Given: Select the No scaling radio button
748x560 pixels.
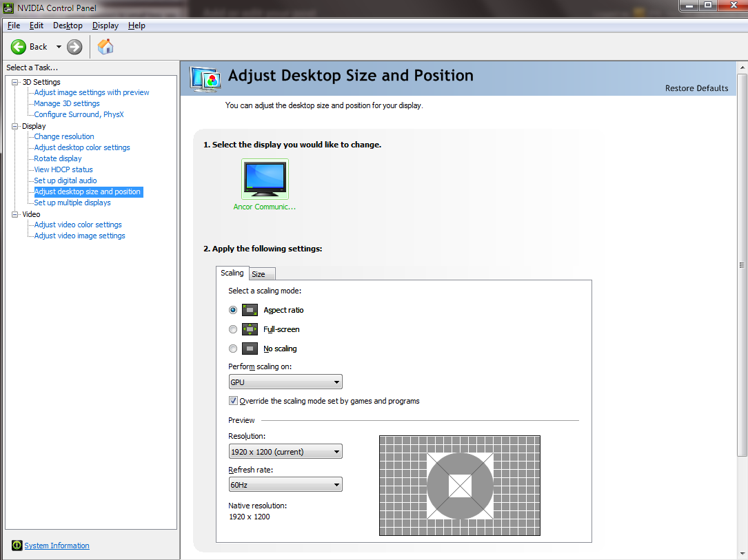Looking at the screenshot, I should (x=233, y=349).
